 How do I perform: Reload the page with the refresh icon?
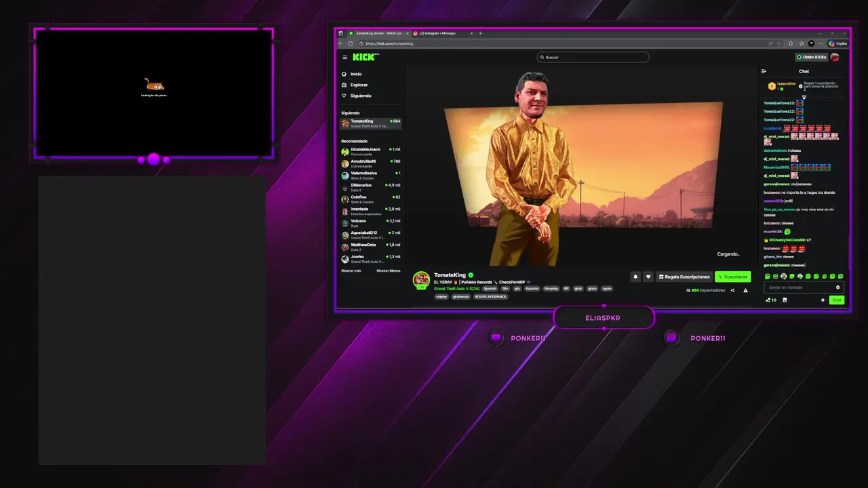pyautogui.click(x=351, y=43)
